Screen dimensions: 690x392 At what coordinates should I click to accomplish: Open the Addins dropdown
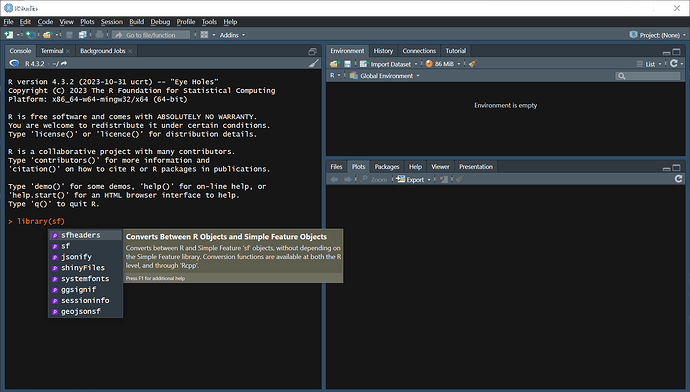pyautogui.click(x=232, y=35)
